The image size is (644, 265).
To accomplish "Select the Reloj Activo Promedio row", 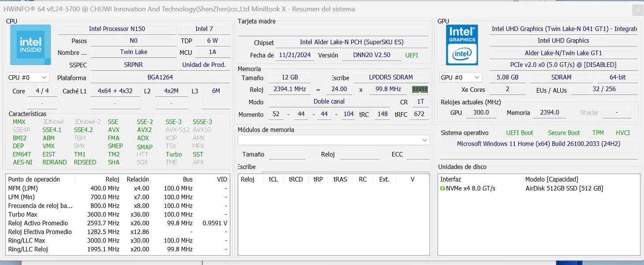I will click(x=118, y=223).
